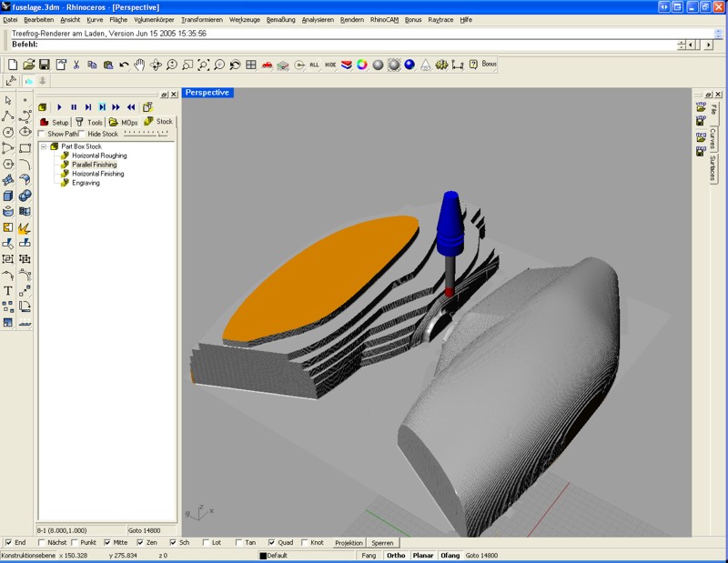Image resolution: width=728 pixels, height=563 pixels.
Task: Click the four-viewport layout icon
Action: 251,65
